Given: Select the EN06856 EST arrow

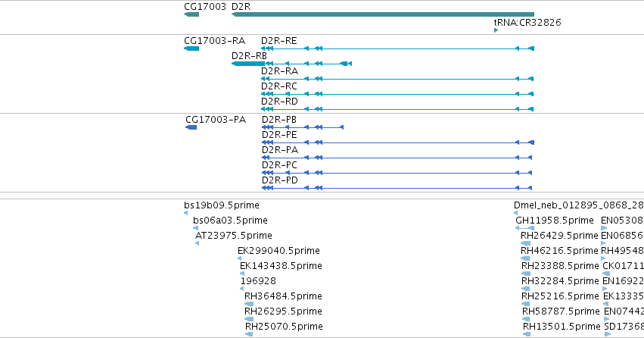Looking at the screenshot, I should click(x=603, y=243).
